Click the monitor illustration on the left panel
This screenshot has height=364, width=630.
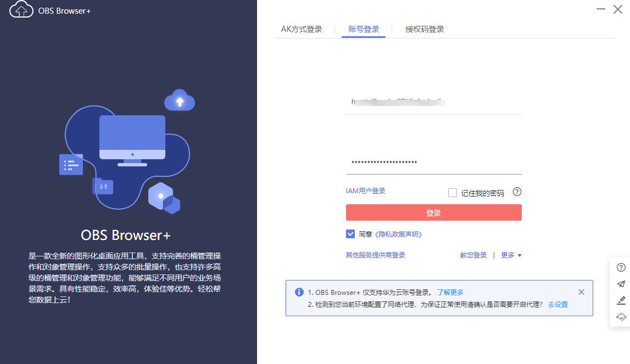[132, 141]
